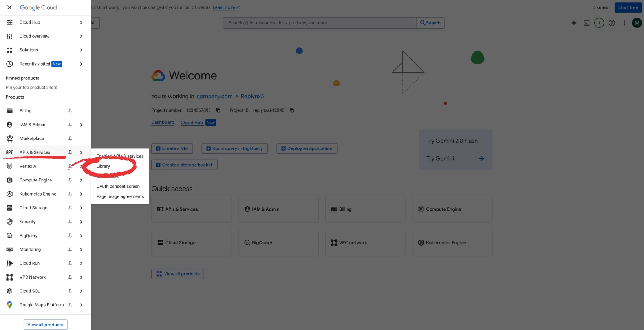
Task: Select Enabled APIs & services submenu item
Action: [120, 156]
